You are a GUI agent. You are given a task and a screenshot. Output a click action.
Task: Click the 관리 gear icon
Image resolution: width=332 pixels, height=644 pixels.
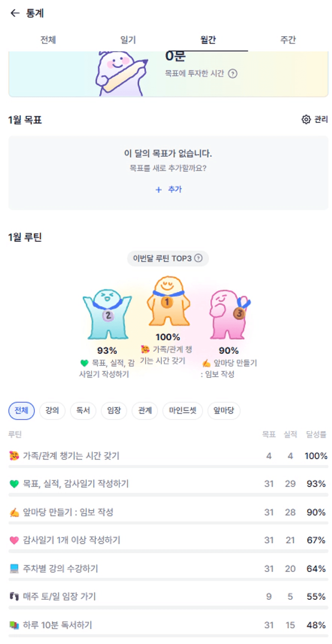point(306,119)
